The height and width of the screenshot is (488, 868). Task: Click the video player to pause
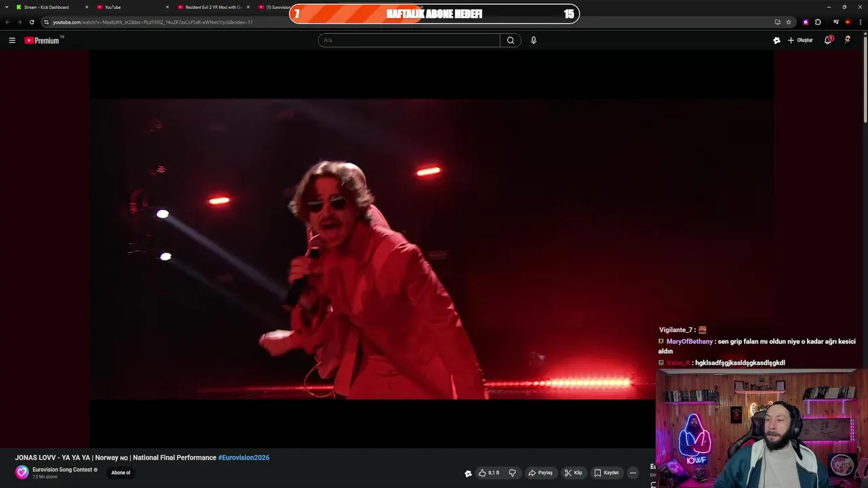(432, 249)
